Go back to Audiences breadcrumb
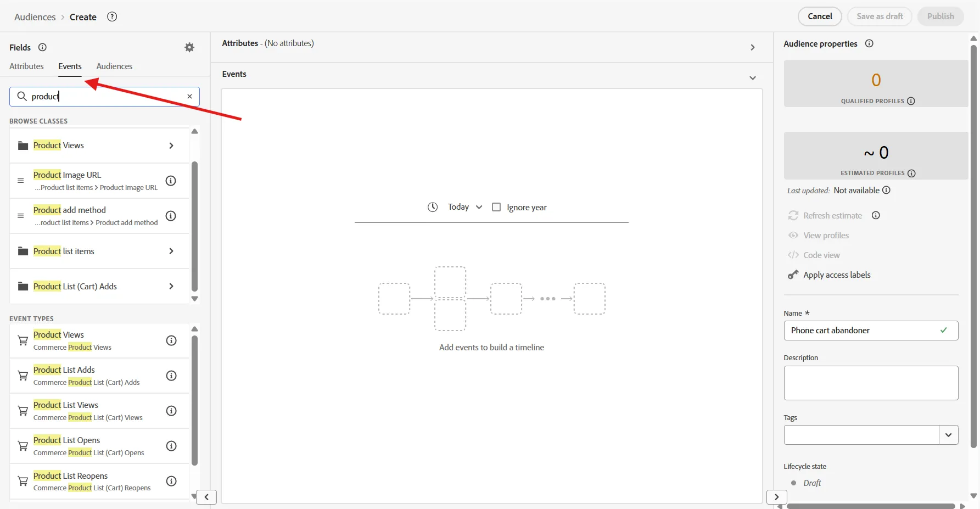The width and height of the screenshot is (980, 509). tap(35, 17)
